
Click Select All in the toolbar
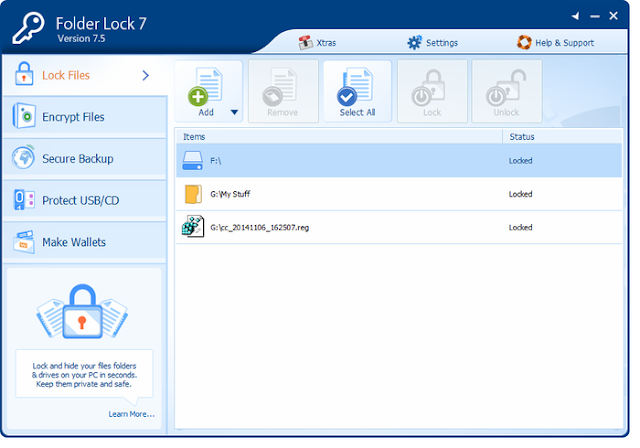[357, 92]
